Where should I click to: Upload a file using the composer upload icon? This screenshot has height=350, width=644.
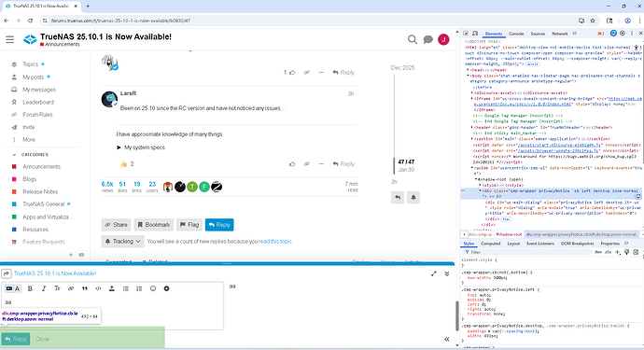112,288
